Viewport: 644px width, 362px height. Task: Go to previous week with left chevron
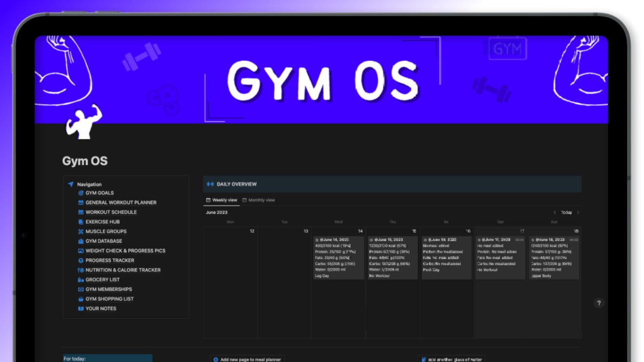tap(555, 213)
